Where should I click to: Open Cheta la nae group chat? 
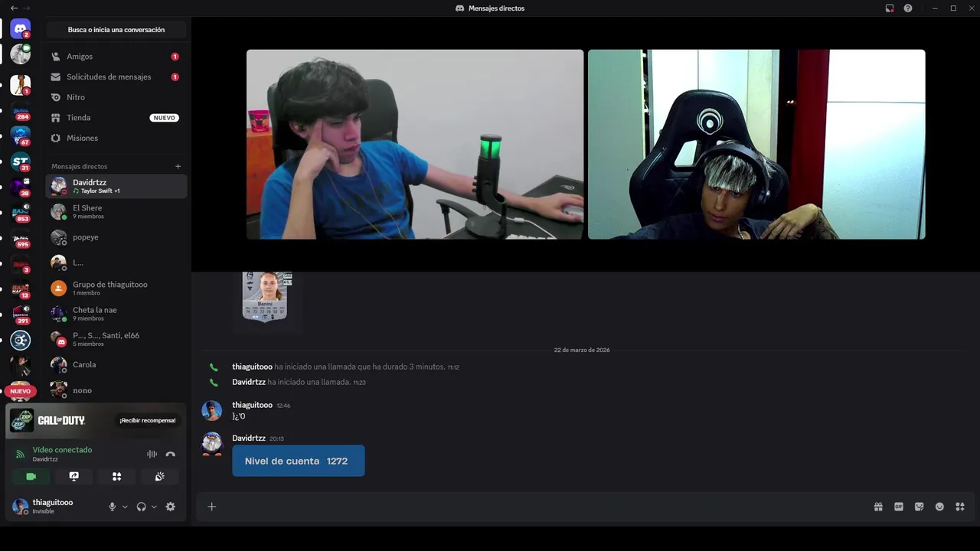point(116,314)
